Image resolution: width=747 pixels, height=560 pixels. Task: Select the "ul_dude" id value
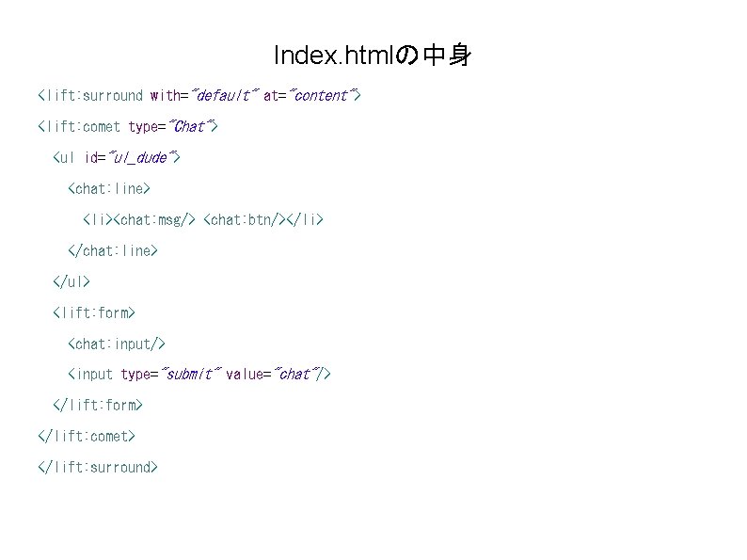(139, 157)
